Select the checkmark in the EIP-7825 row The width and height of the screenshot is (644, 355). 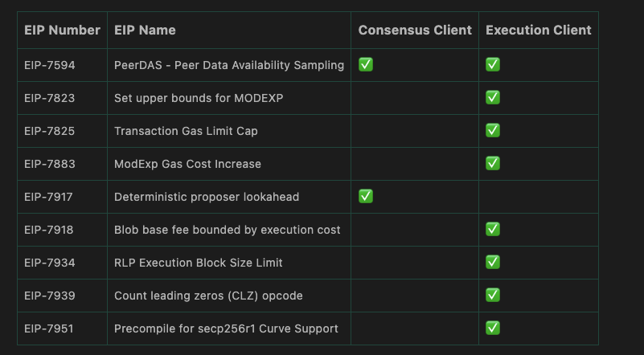click(493, 130)
